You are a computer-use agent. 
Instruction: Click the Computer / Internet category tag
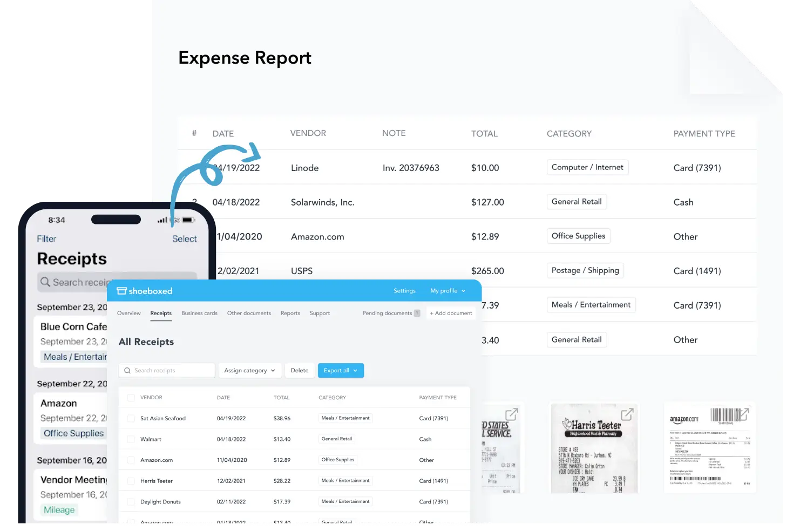pyautogui.click(x=587, y=167)
